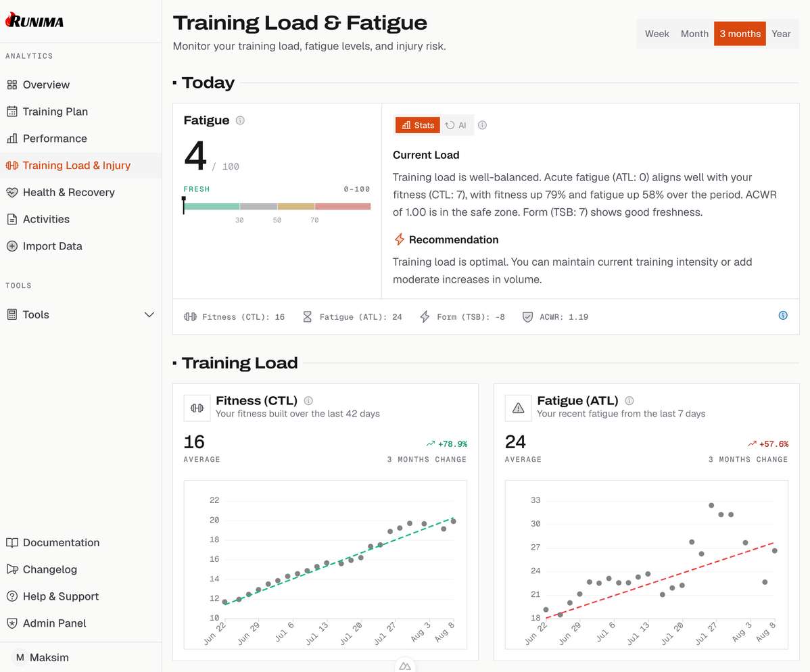Viewport: 810px width, 672px height.
Task: Click the Training Plan calendar icon
Action: pos(12,112)
